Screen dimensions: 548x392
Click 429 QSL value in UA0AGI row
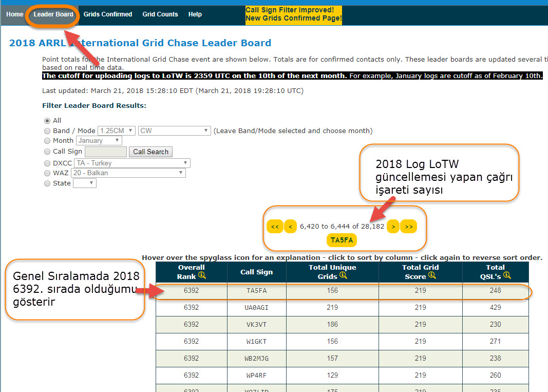coord(495,308)
